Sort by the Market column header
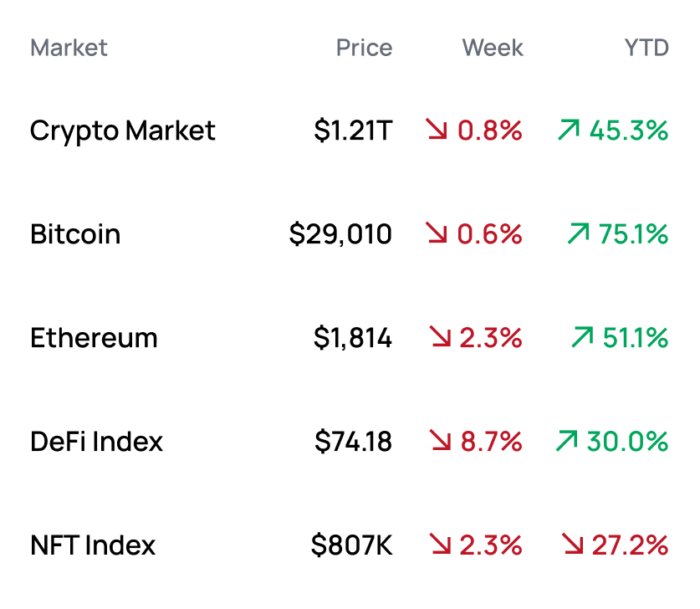Screen dimensions: 700x609 tap(69, 48)
